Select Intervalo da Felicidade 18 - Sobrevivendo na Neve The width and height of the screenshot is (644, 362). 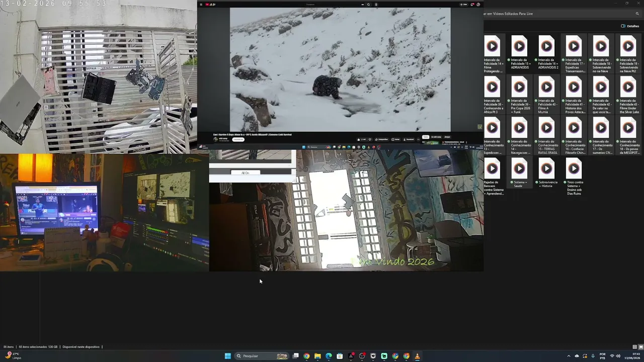601,54
